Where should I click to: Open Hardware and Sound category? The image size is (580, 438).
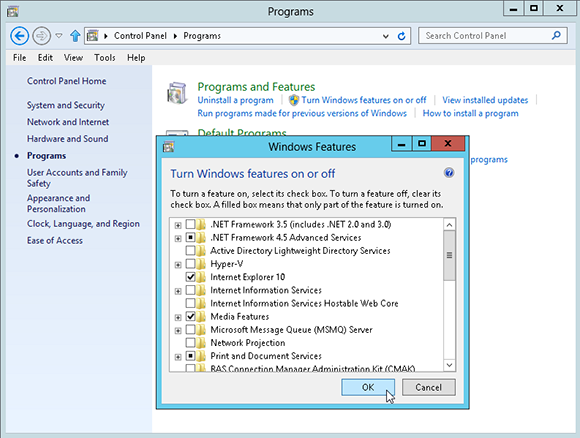68,139
